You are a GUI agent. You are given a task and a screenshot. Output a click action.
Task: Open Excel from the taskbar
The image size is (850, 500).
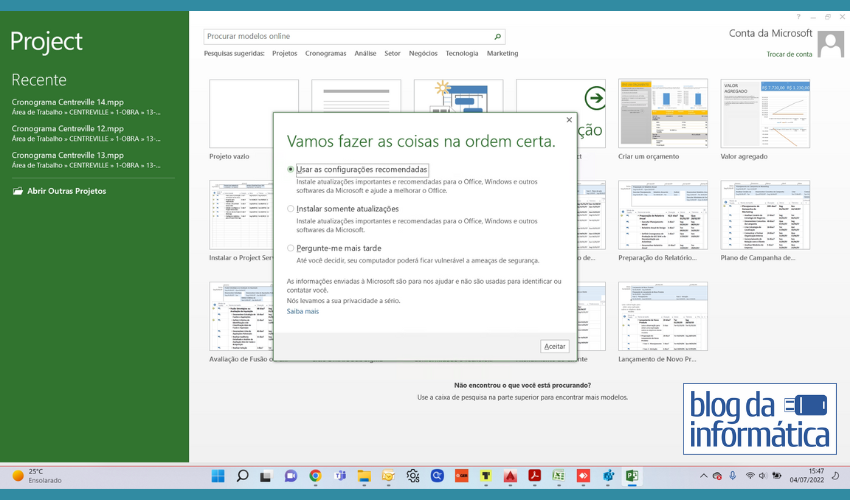pos(558,476)
